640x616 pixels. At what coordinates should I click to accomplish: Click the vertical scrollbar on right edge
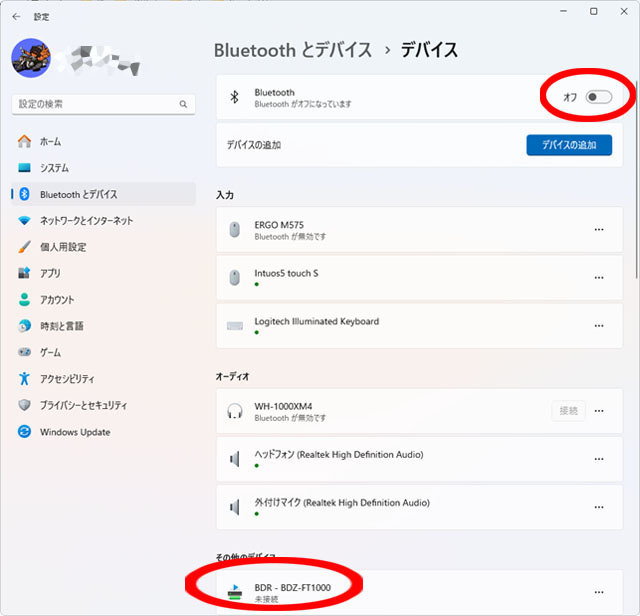pos(637,180)
